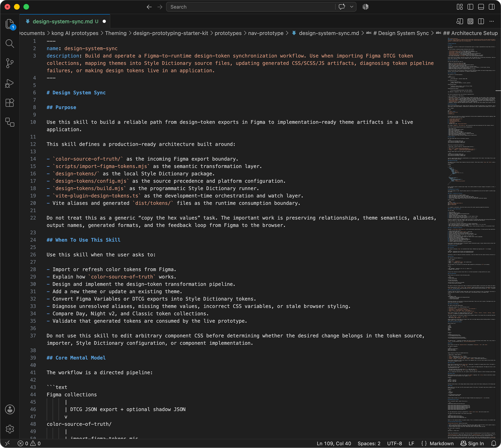
Task: Click the Search command center field
Action: pyautogui.click(x=250, y=7)
